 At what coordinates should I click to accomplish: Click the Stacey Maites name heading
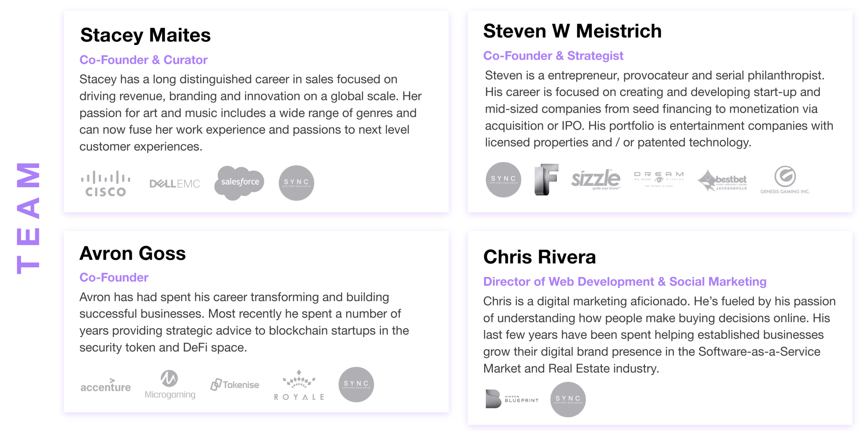(145, 35)
